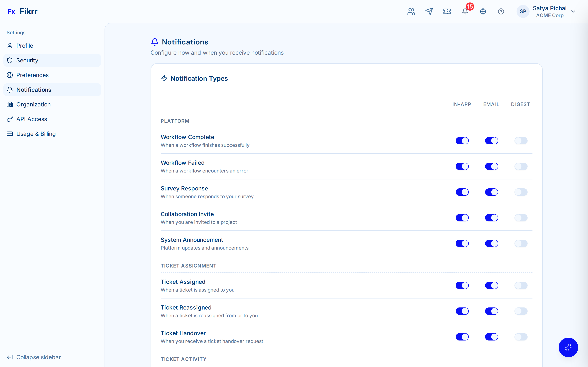Open the Security settings section
588x367 pixels.
(x=27, y=60)
